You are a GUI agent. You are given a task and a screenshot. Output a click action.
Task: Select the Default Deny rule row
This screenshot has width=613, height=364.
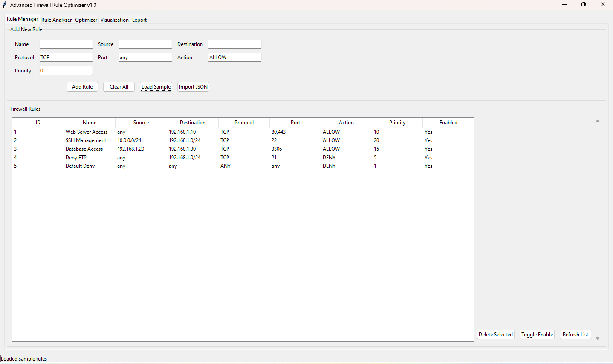pyautogui.click(x=80, y=166)
